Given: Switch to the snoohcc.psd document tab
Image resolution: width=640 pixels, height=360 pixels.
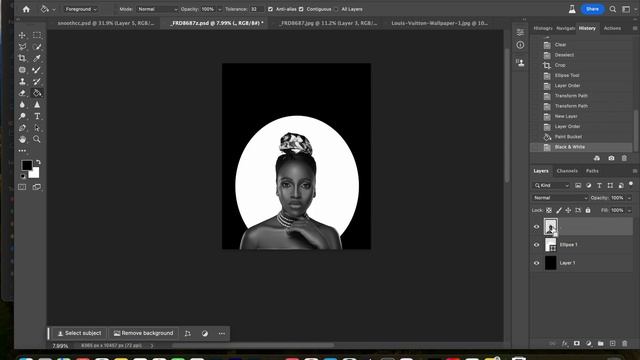Looking at the screenshot, I should [x=106, y=23].
